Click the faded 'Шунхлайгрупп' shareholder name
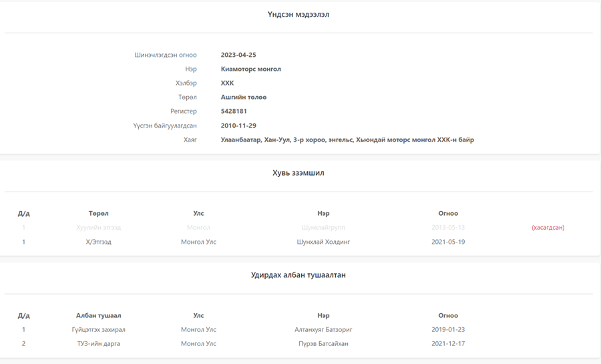 point(323,228)
